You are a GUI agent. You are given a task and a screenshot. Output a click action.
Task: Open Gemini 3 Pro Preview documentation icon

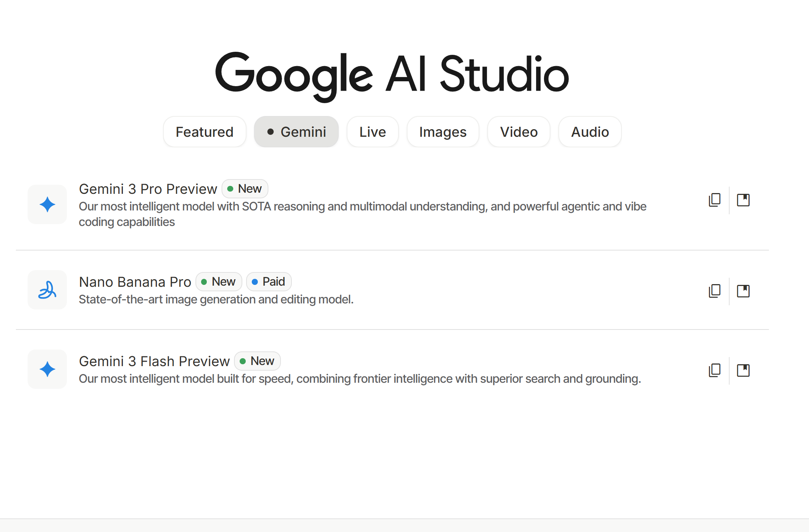(x=743, y=200)
